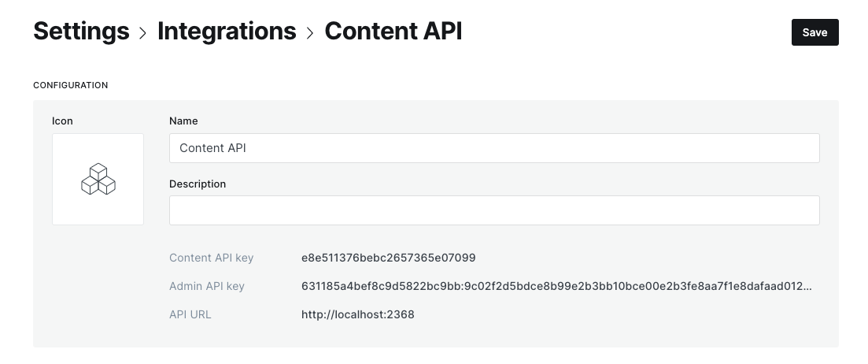Click the Description field label
Screen dimensions: 868x364
(x=198, y=184)
